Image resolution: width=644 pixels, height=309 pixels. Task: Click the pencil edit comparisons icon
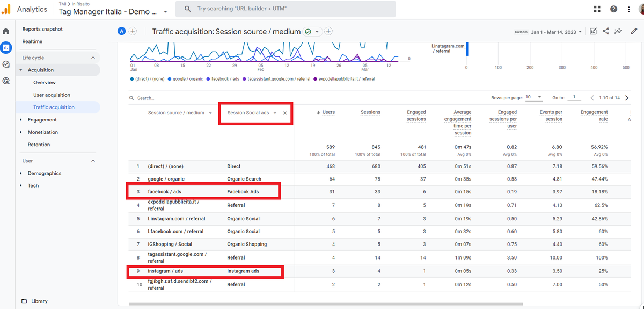(x=634, y=31)
